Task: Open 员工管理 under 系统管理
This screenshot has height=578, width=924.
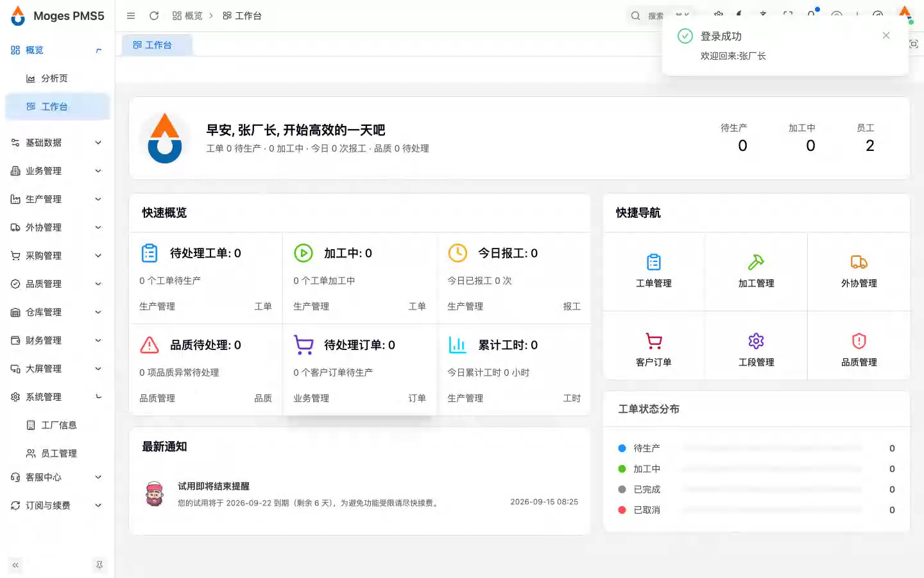Action: click(x=58, y=453)
